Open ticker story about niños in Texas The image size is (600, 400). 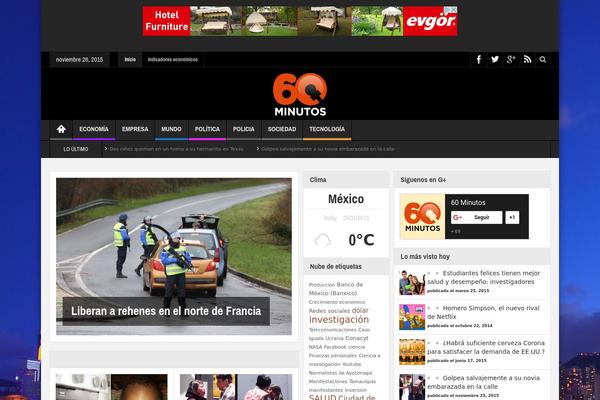click(176, 149)
